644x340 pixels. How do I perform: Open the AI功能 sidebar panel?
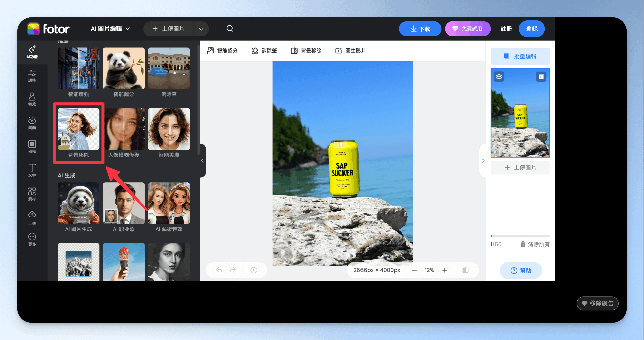point(32,52)
